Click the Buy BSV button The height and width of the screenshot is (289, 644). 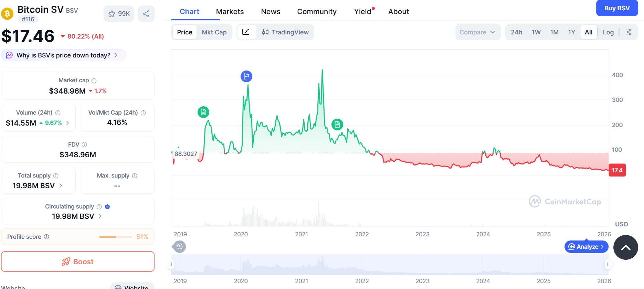tap(617, 8)
